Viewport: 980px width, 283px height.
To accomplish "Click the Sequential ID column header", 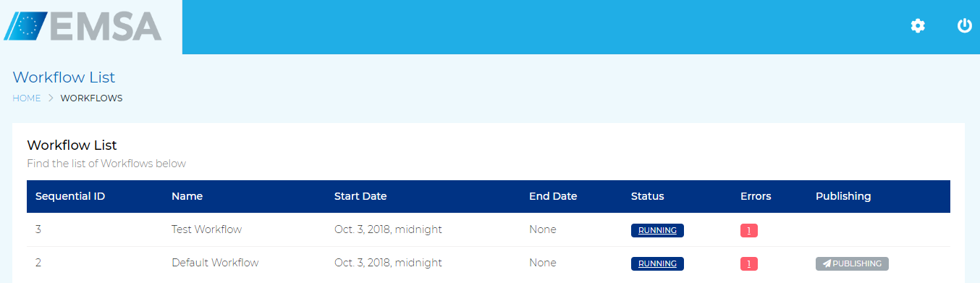I will tap(70, 196).
